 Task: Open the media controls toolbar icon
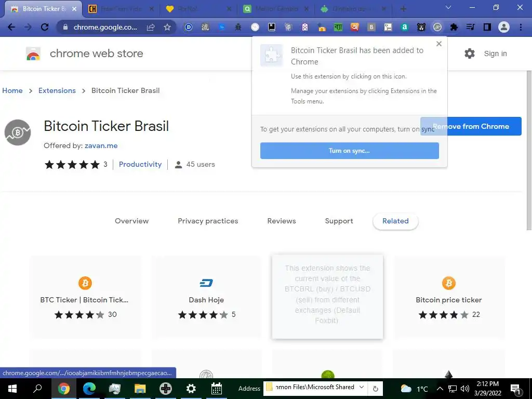click(x=470, y=27)
